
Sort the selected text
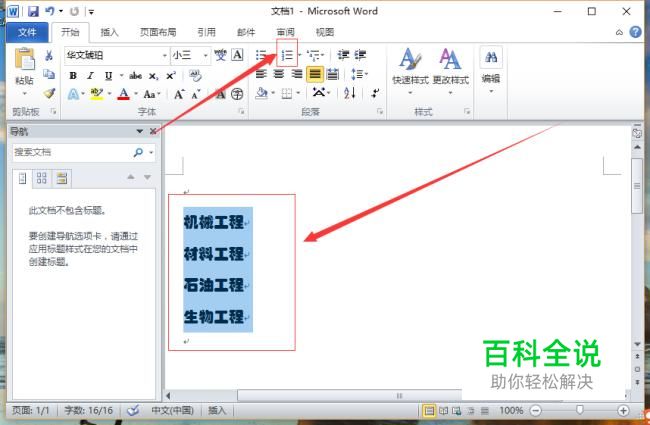coord(349,93)
